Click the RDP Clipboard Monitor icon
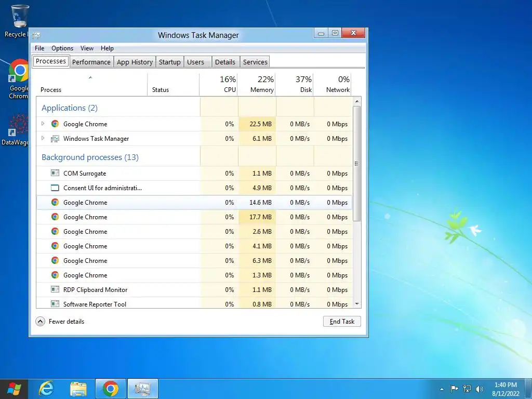 [55, 289]
